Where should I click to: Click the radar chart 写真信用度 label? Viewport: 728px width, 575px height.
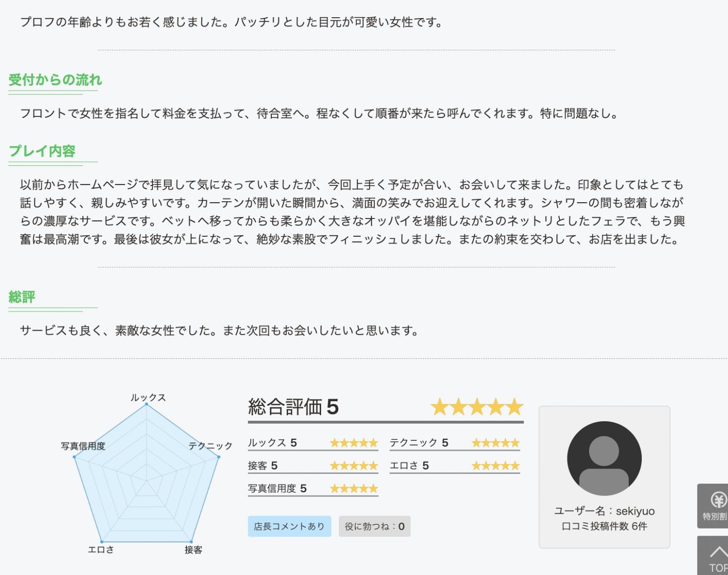[83, 446]
